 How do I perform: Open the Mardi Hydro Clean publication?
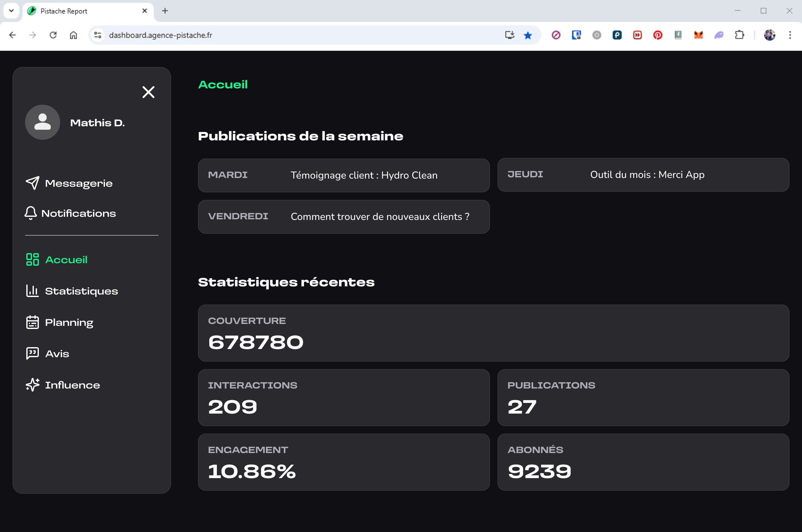point(344,175)
